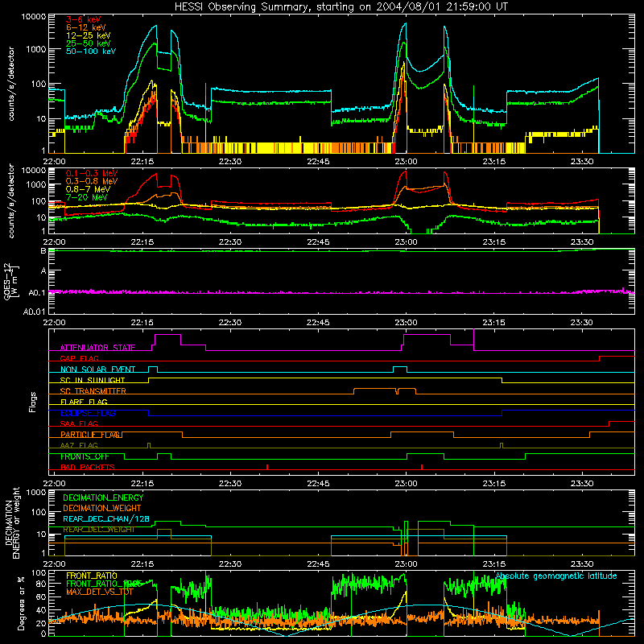Select the green 7-20 MeV legend label
644x644 pixels.
point(87,197)
